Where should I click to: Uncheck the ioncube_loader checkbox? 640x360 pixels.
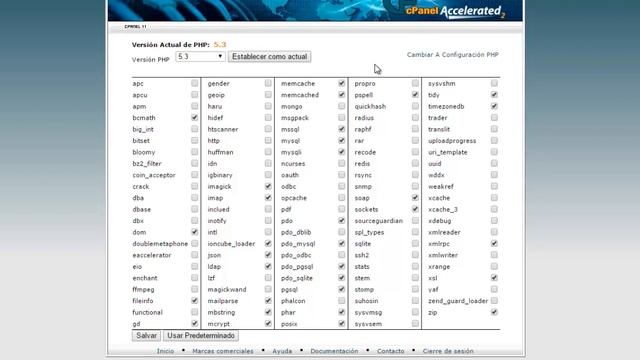click(268, 243)
